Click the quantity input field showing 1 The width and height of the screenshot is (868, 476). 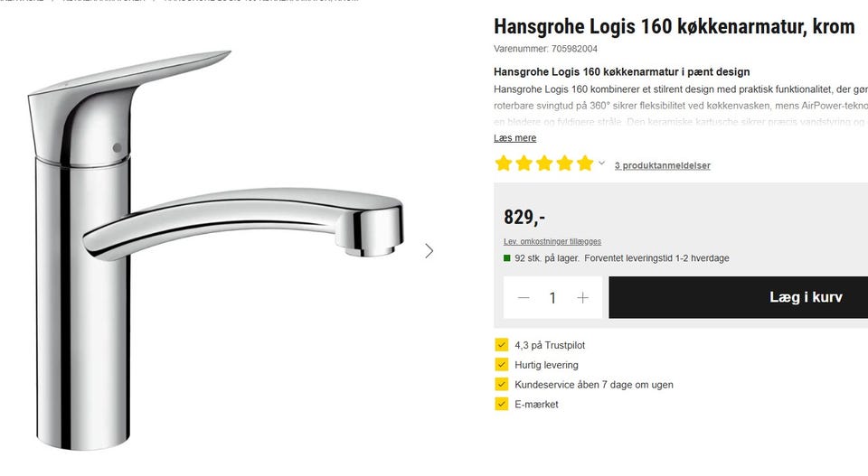pyautogui.click(x=552, y=298)
